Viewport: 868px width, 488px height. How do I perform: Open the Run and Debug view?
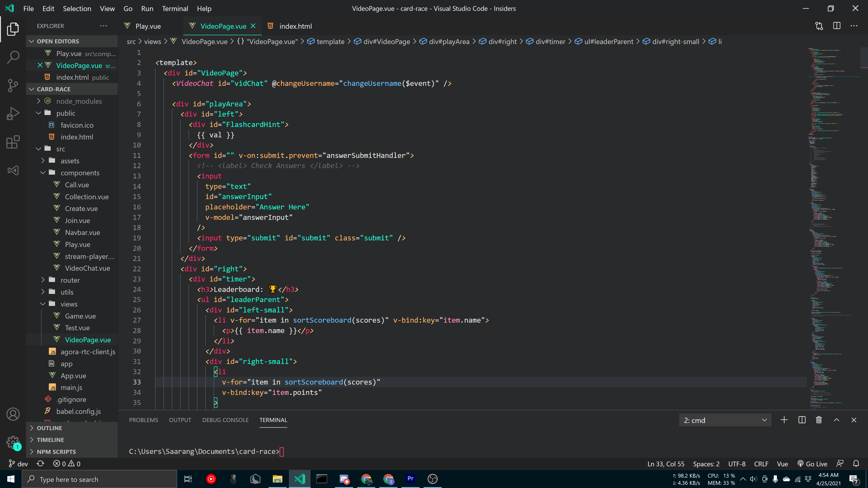click(x=13, y=113)
